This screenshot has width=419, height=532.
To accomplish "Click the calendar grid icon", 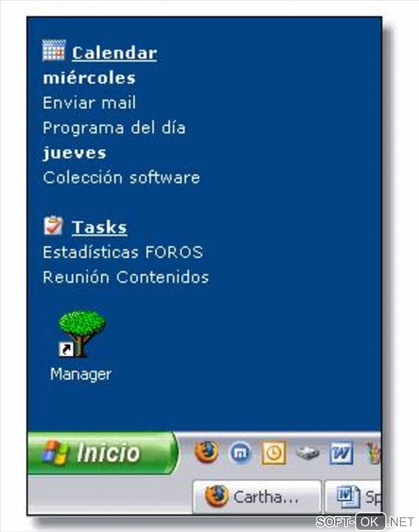I will (x=54, y=50).
